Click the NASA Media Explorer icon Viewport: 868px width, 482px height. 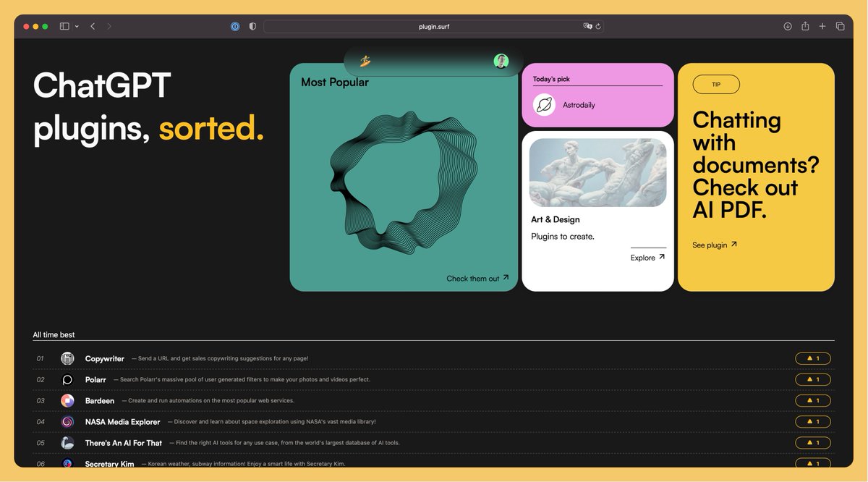click(x=67, y=421)
